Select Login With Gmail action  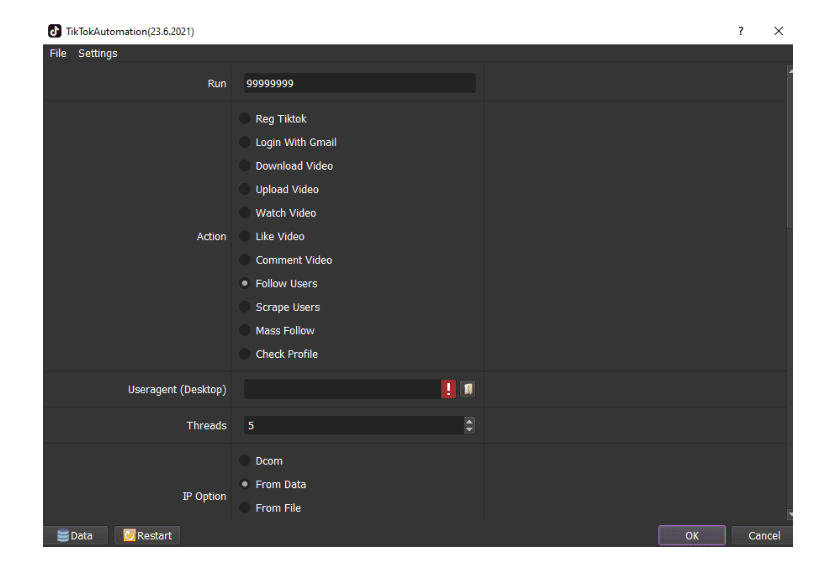[288, 142]
